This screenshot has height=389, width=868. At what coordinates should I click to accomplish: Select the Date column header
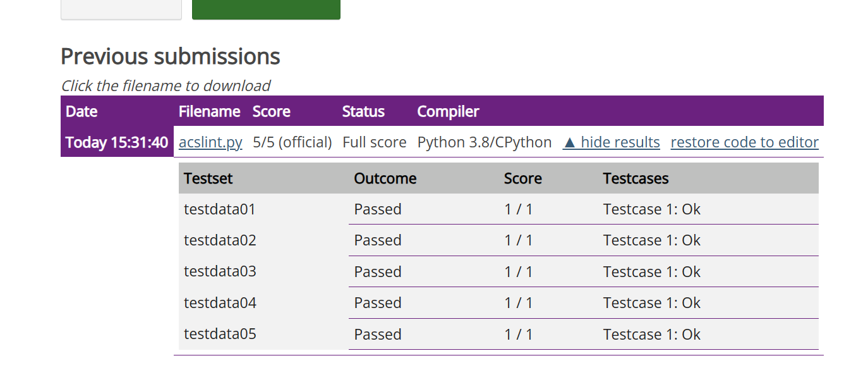click(x=81, y=112)
